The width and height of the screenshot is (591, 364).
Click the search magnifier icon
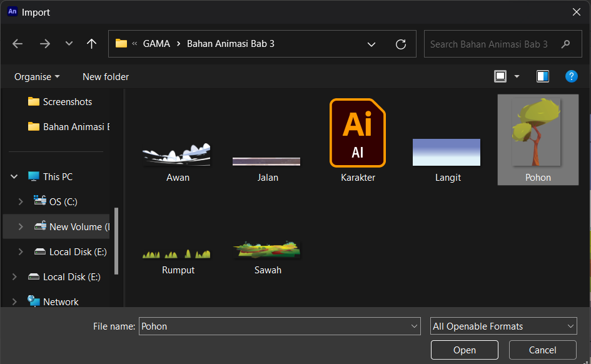click(x=565, y=44)
